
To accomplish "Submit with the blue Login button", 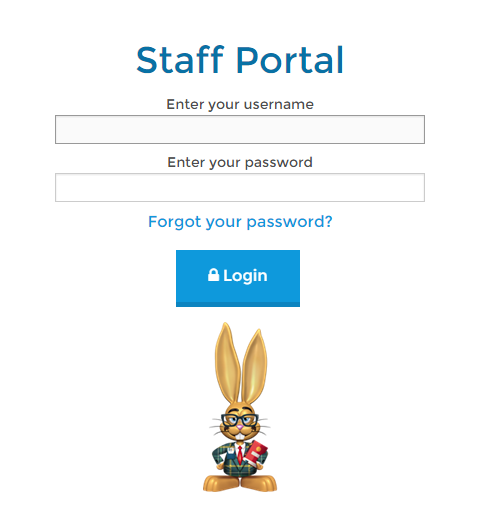I will [x=238, y=278].
